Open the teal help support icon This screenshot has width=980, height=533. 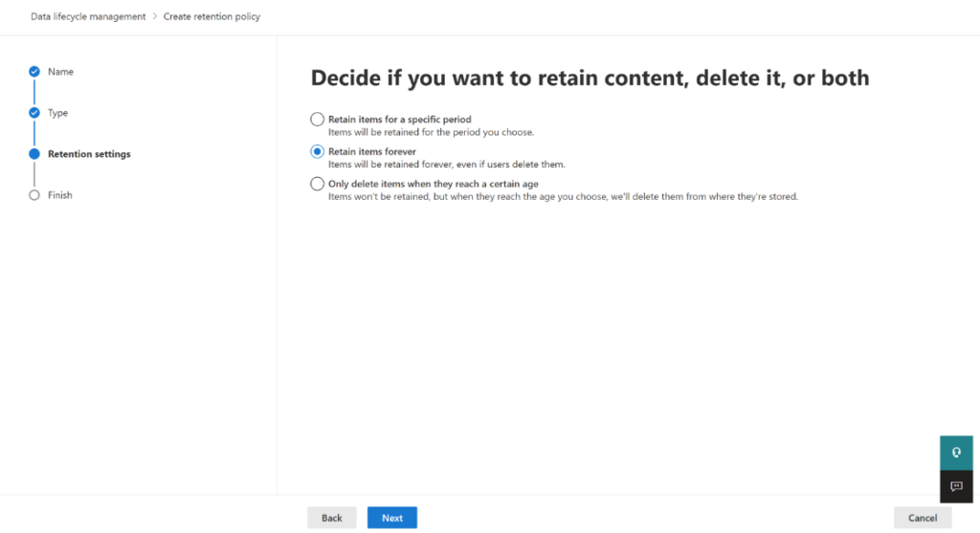pos(955,453)
